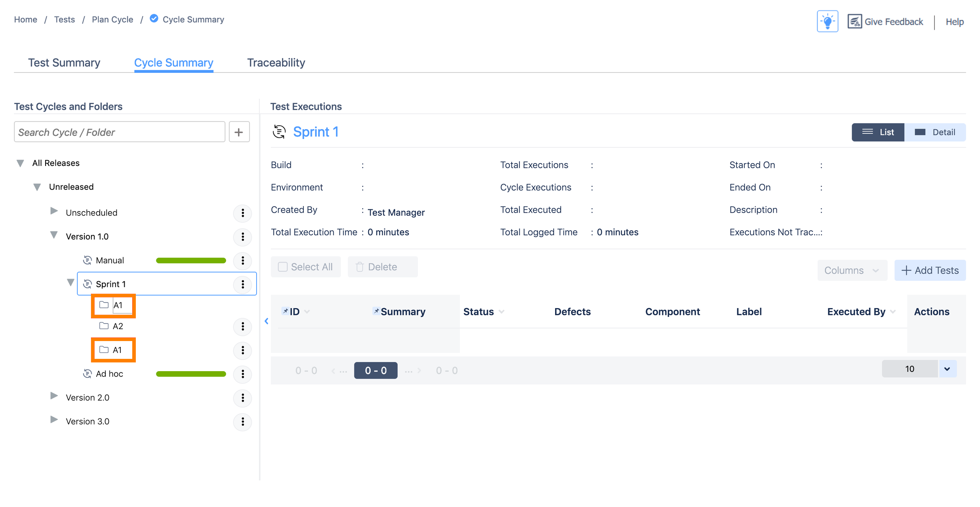Open kebab menu beside Unscheduled
This screenshot has height=507, width=980.
pyautogui.click(x=243, y=213)
